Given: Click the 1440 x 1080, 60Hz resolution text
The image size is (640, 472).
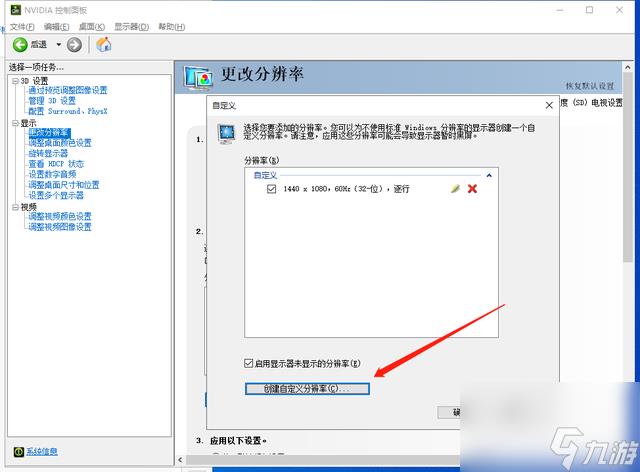Looking at the screenshot, I should (346, 189).
